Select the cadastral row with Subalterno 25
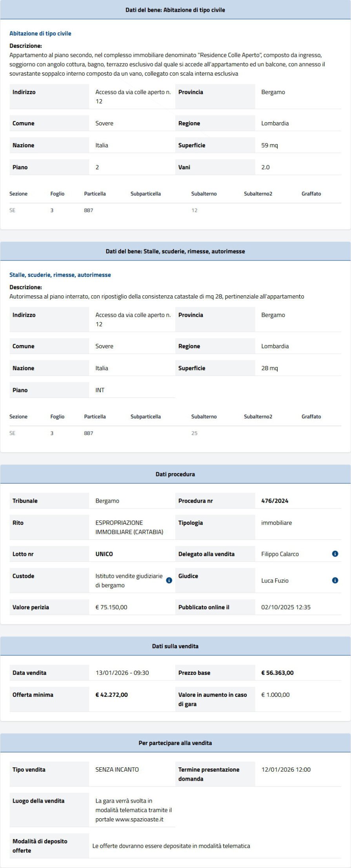This screenshot has height=868, width=351. point(194,433)
